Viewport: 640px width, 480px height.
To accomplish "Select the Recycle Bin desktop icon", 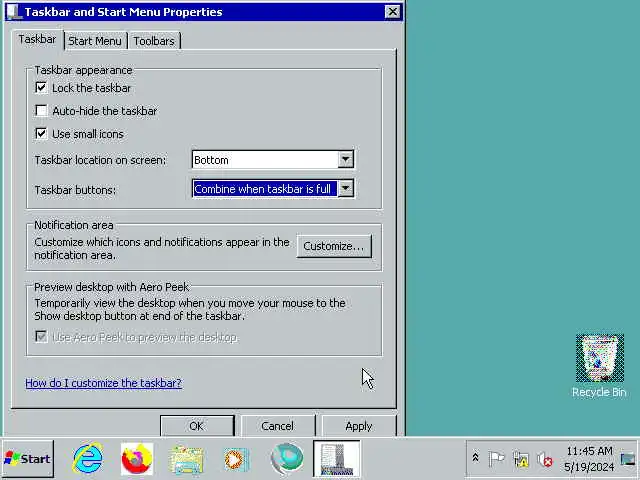I will (599, 365).
